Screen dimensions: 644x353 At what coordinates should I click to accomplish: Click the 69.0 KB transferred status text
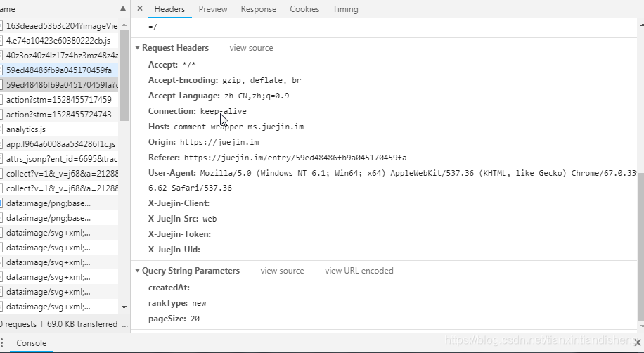[82, 324]
